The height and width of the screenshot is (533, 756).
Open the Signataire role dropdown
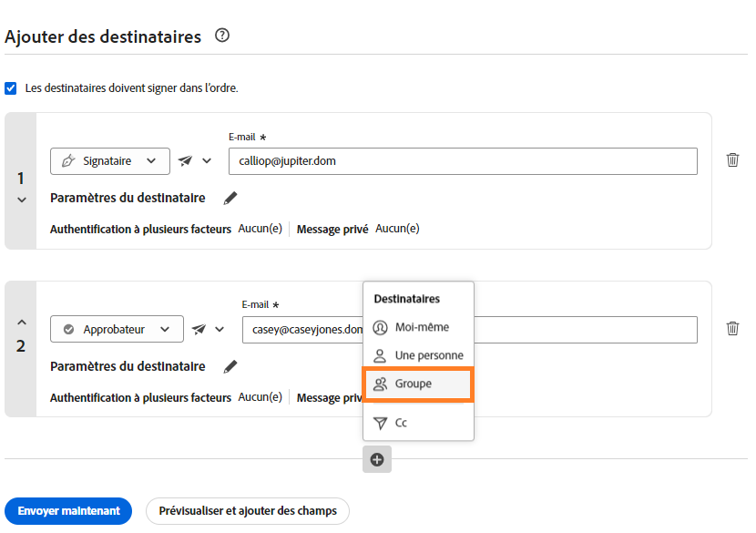click(x=109, y=161)
